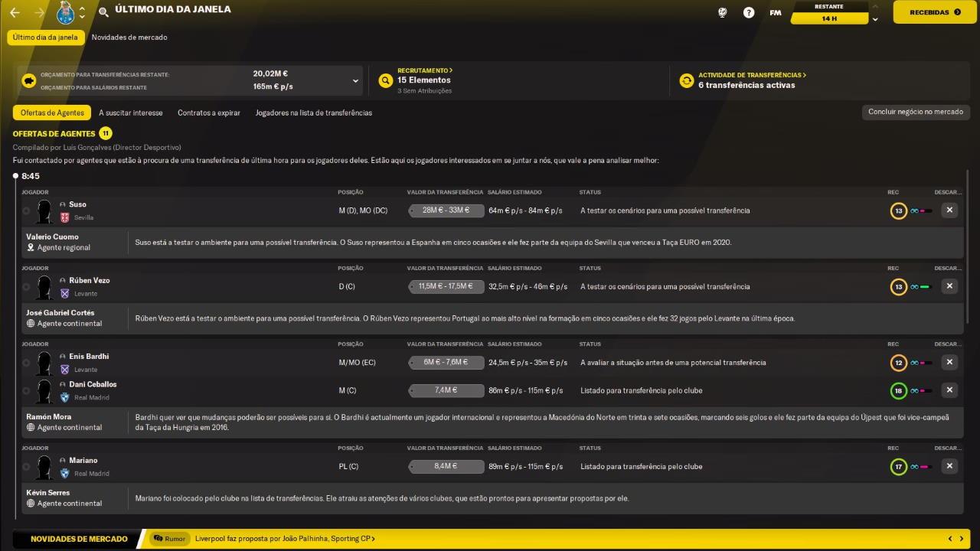Toggle the selection circle for Rúben Vezo
The image size is (980, 551).
(x=26, y=286)
